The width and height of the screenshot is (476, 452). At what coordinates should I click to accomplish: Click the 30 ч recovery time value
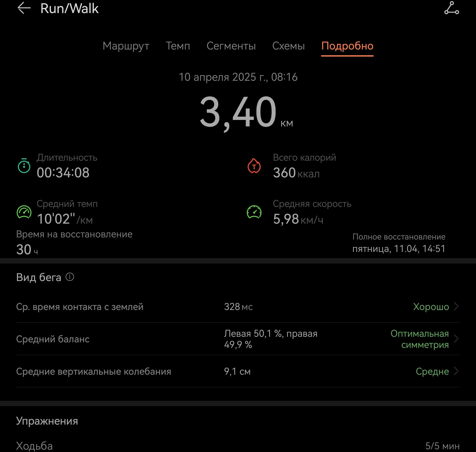27,249
